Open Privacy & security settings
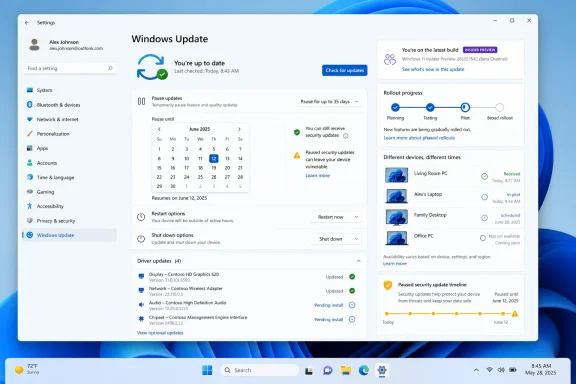 [x=69, y=221]
